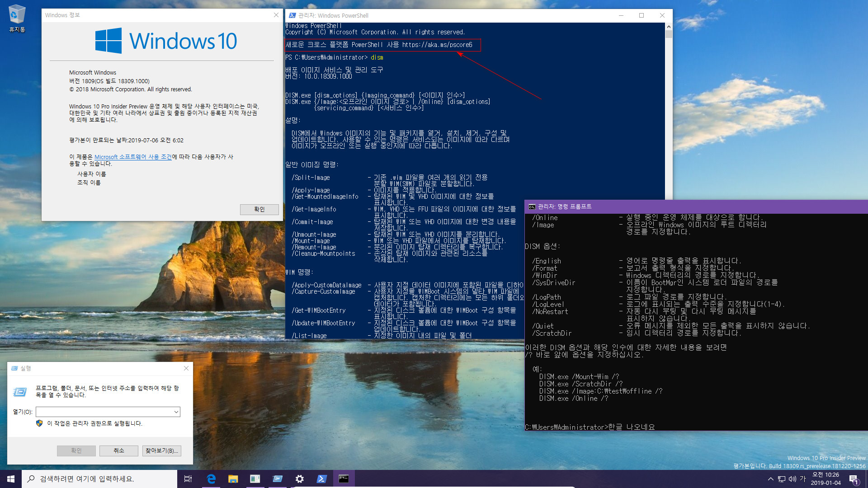Click 'DISM.exe /Mount-Wim /?' example line
This screenshot has width=868, height=488.
point(579,376)
